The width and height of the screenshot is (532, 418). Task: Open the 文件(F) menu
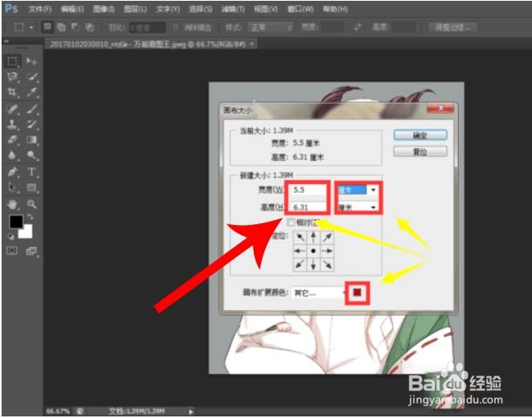39,9
